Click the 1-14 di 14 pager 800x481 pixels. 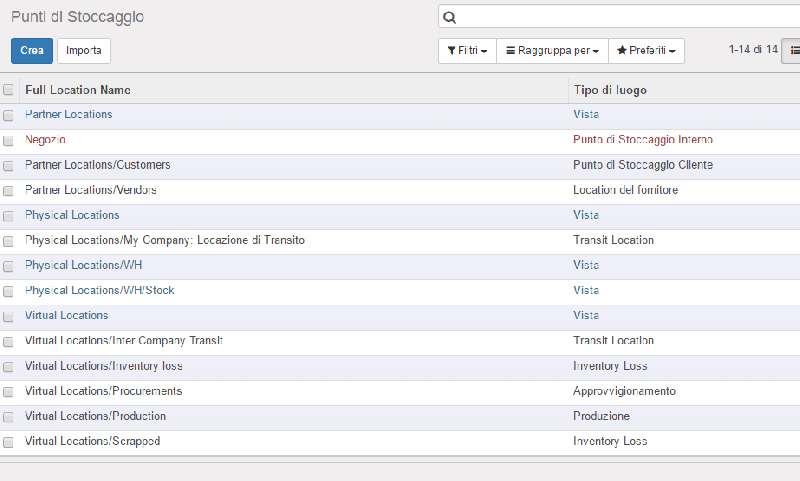[x=753, y=49]
